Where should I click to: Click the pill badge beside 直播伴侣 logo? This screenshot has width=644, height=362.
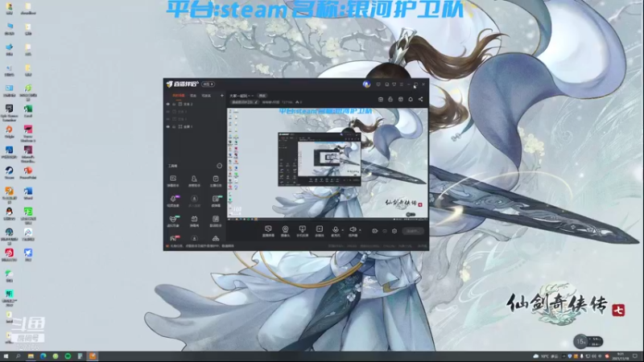click(208, 84)
